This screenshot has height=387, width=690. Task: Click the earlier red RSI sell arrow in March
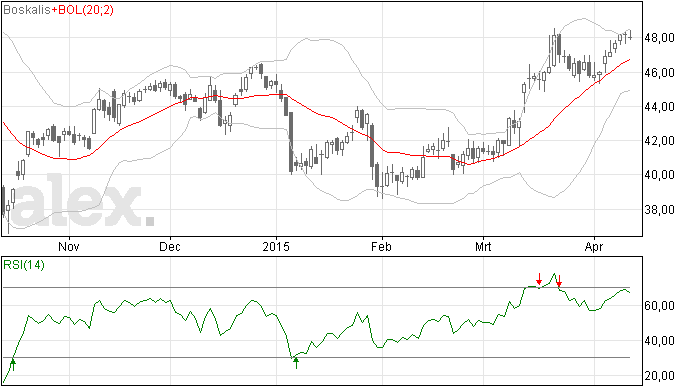point(539,279)
